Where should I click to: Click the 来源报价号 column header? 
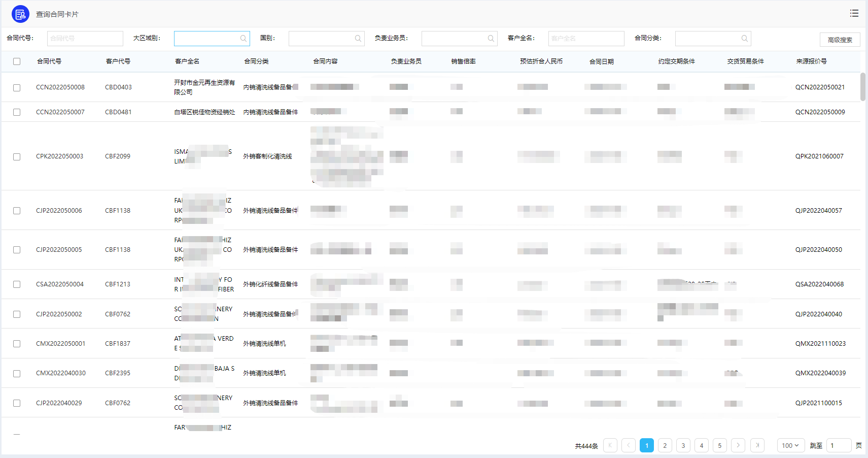tap(812, 61)
